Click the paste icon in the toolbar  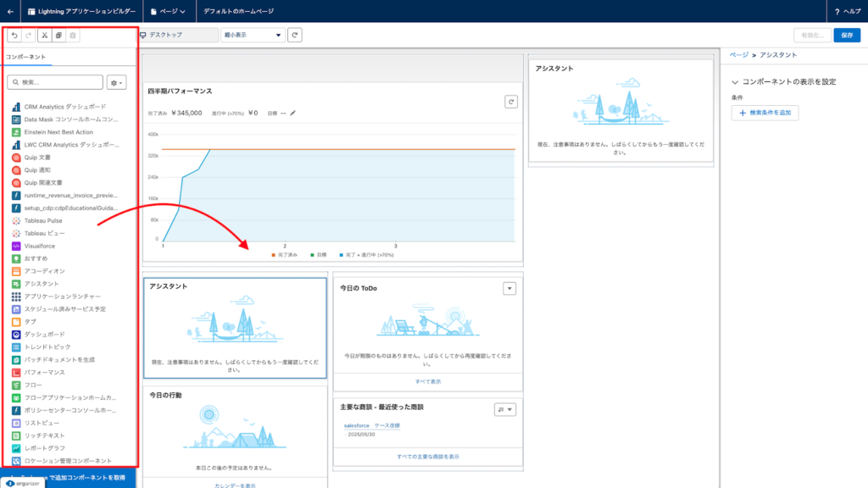(x=73, y=36)
